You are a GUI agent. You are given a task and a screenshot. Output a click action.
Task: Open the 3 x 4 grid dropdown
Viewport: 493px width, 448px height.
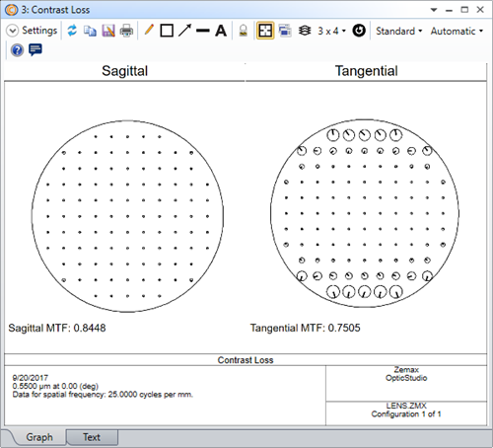tap(331, 31)
